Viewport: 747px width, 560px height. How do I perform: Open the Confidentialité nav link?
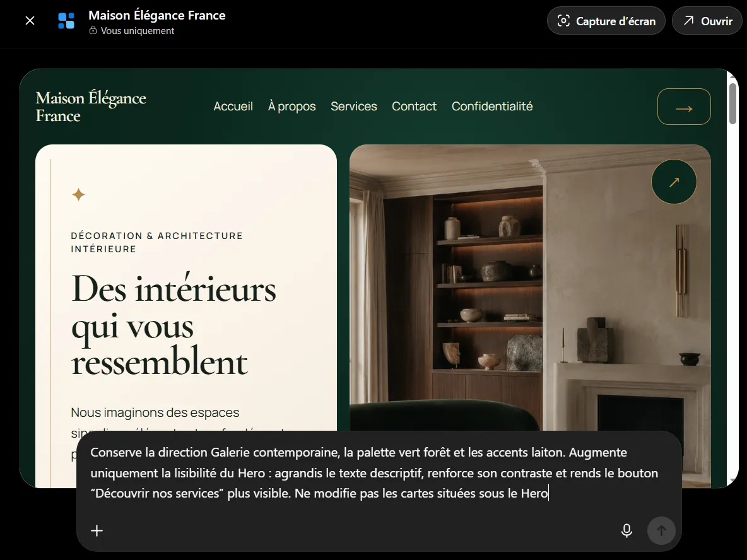(492, 106)
